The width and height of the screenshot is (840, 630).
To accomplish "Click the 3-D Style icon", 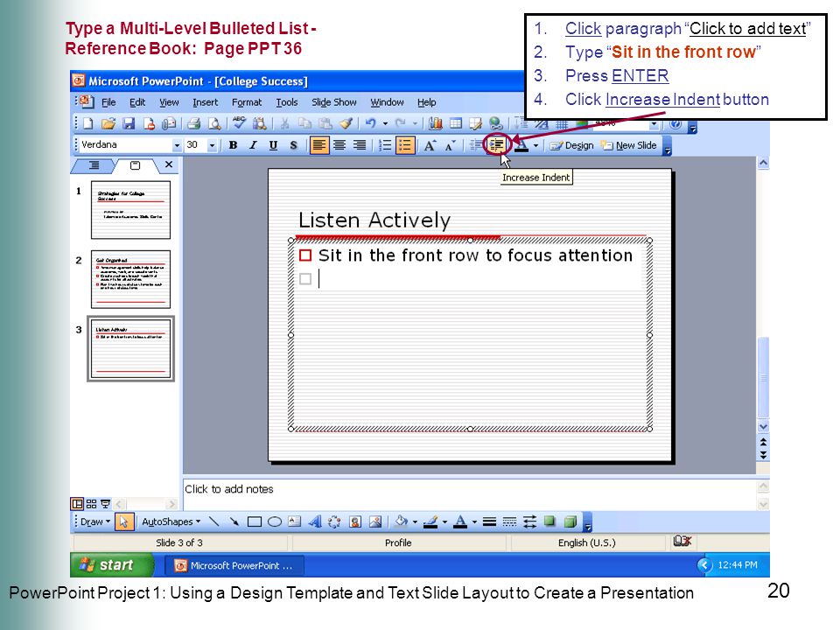I will pyautogui.click(x=570, y=521).
